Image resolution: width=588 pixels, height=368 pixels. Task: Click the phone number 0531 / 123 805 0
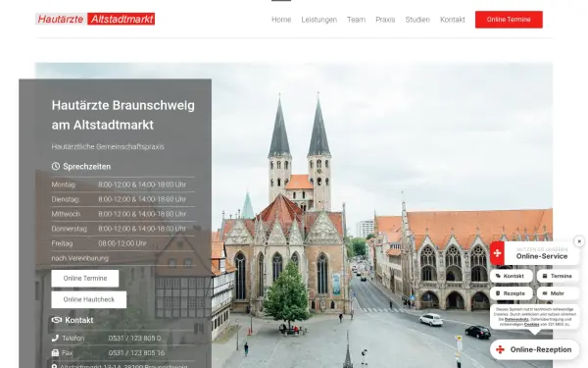click(134, 339)
